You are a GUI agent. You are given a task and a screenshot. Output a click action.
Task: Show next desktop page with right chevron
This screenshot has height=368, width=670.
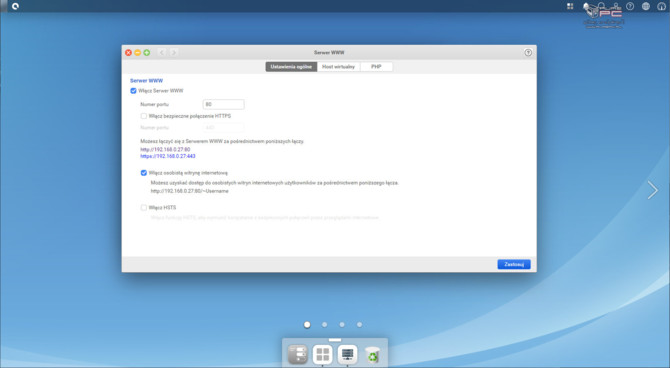coord(652,190)
